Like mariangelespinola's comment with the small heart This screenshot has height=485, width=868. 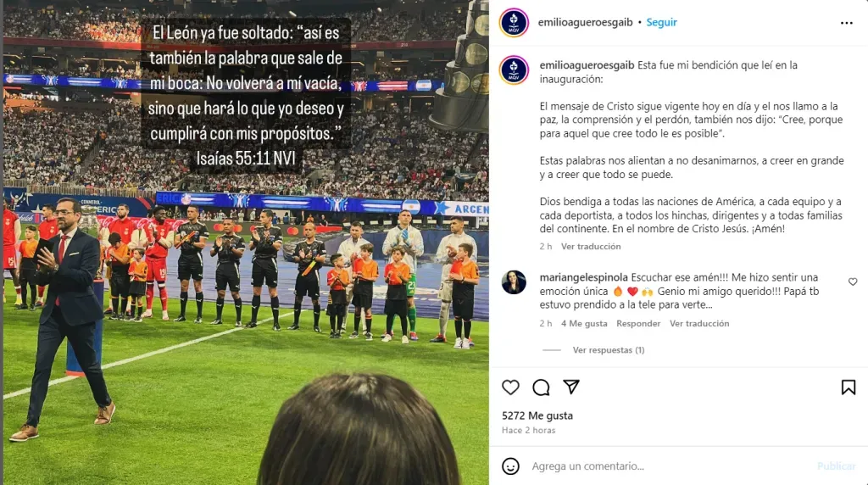click(x=853, y=282)
